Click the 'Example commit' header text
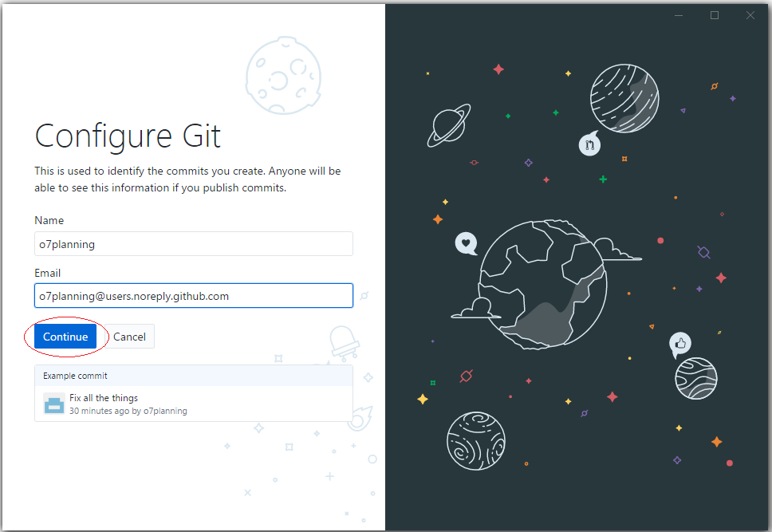772x532 pixels. pos(75,376)
